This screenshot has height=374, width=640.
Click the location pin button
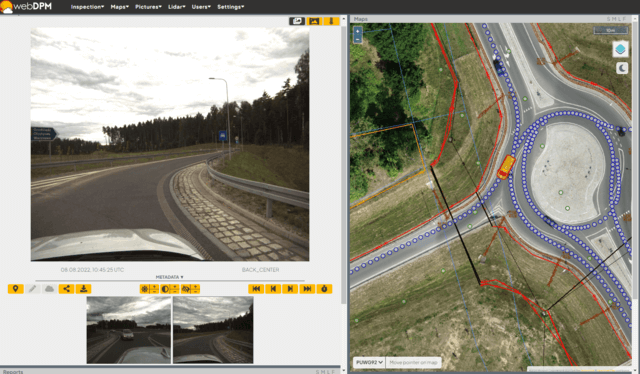point(16,289)
